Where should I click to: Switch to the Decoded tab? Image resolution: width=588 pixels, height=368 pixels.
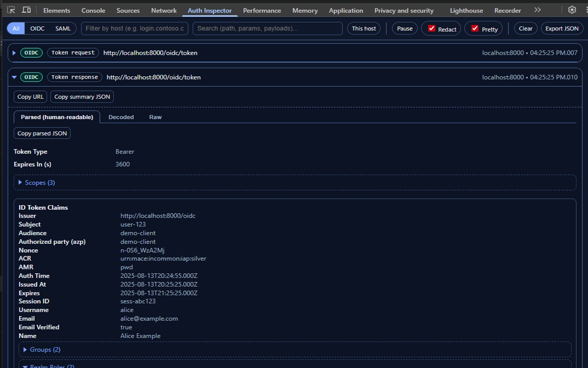pyautogui.click(x=121, y=117)
